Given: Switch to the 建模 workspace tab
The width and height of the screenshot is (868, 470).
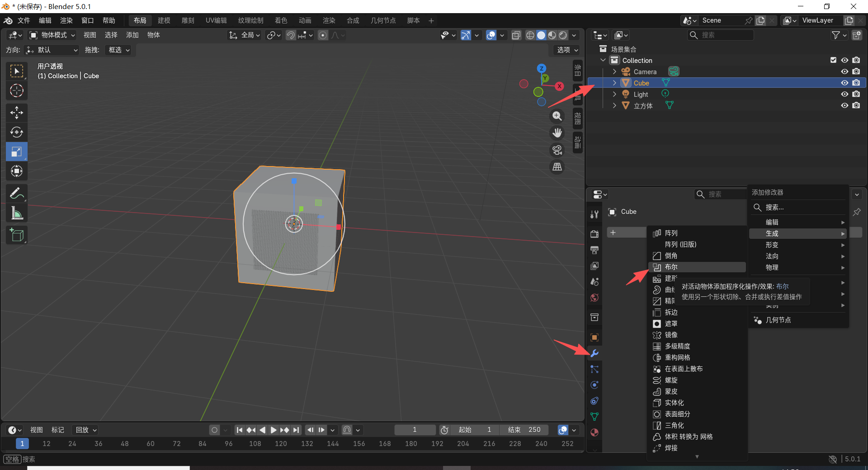Looking at the screenshot, I should (164, 21).
